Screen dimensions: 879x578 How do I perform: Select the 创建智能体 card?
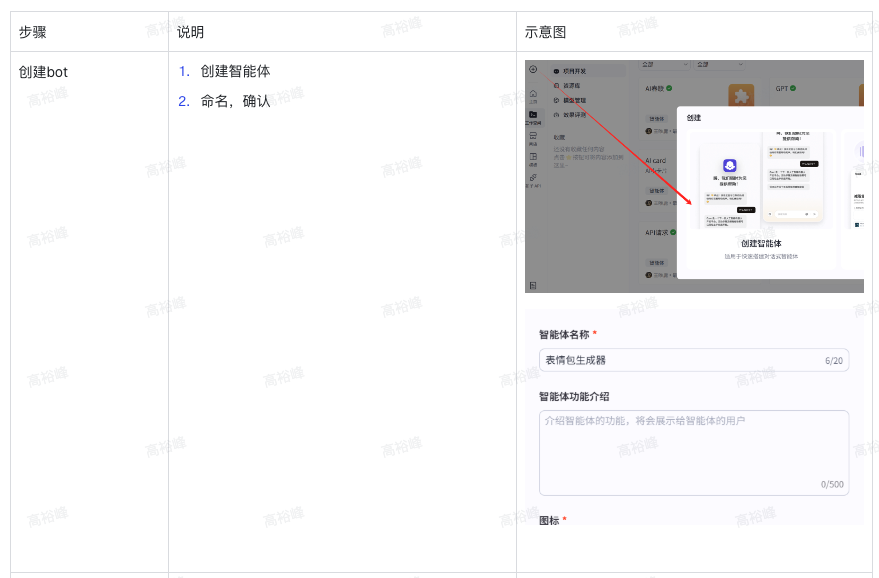(x=761, y=198)
